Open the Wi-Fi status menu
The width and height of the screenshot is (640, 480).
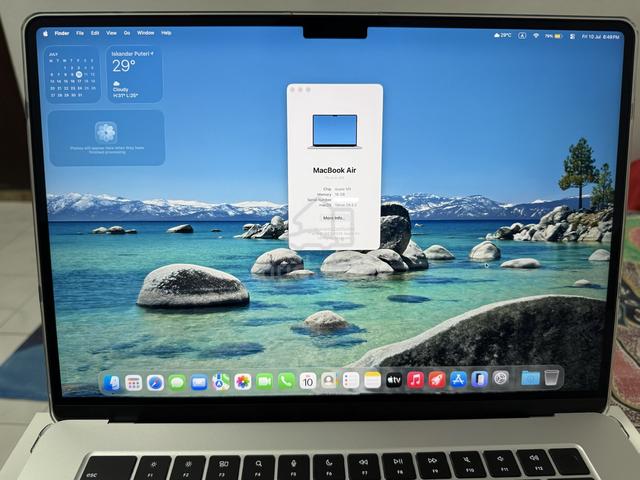click(x=536, y=36)
